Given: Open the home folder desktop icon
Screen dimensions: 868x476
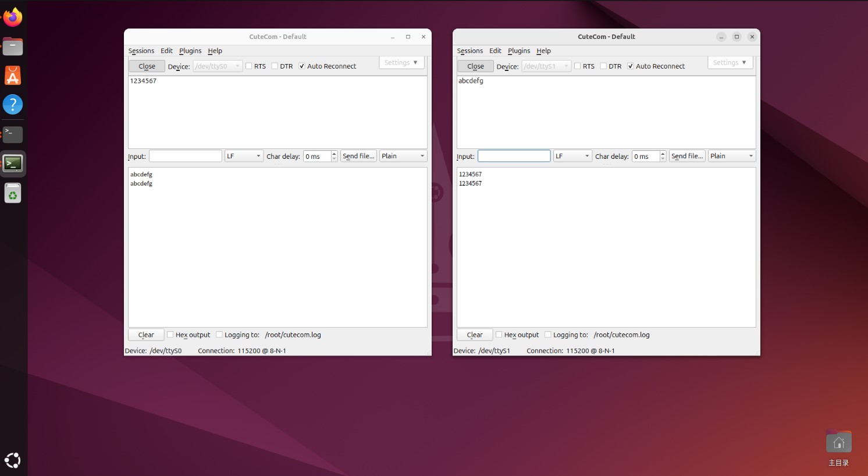Looking at the screenshot, I should click(x=838, y=447).
